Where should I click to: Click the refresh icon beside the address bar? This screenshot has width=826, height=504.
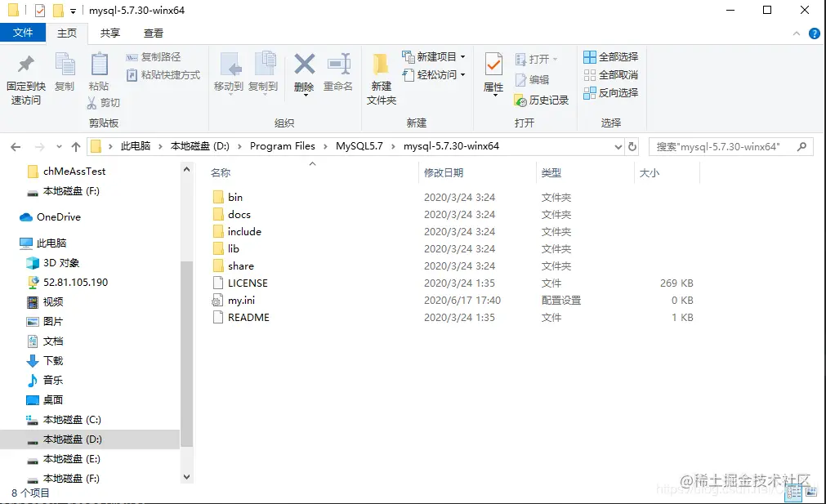pyautogui.click(x=633, y=145)
